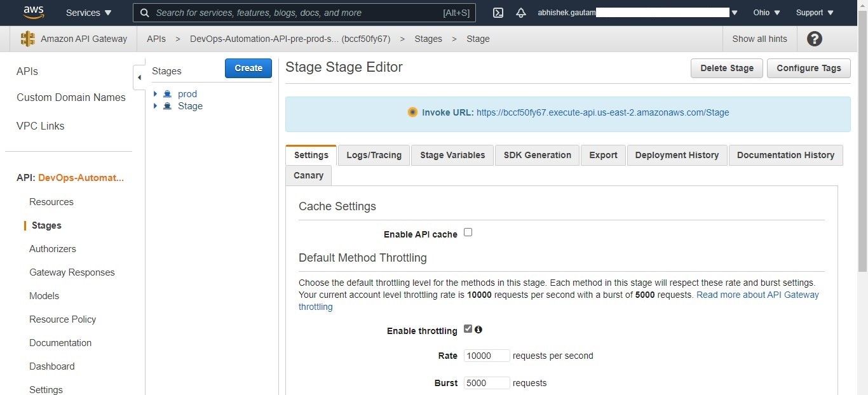This screenshot has height=395, width=868.
Task: Click the Amazon API Gateway title
Action: [x=84, y=39]
